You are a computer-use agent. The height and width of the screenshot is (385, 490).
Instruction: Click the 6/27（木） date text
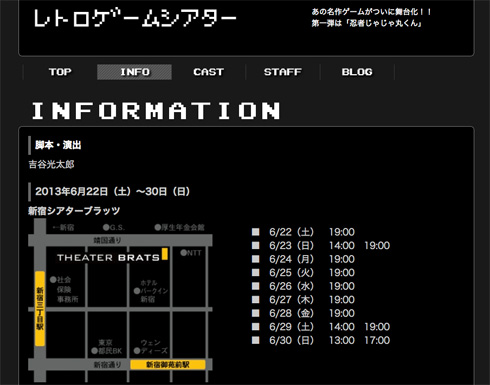point(292,300)
